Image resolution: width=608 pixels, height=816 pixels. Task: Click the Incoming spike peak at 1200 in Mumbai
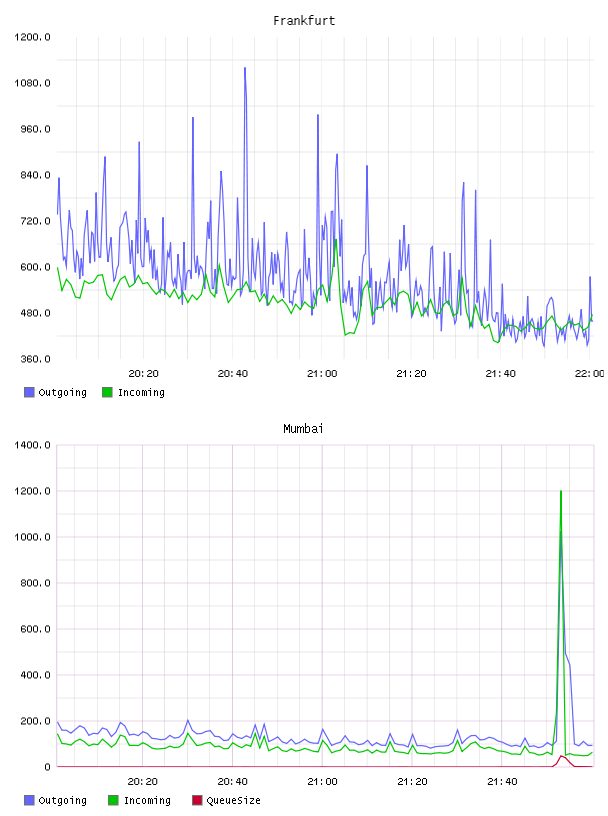(x=561, y=492)
